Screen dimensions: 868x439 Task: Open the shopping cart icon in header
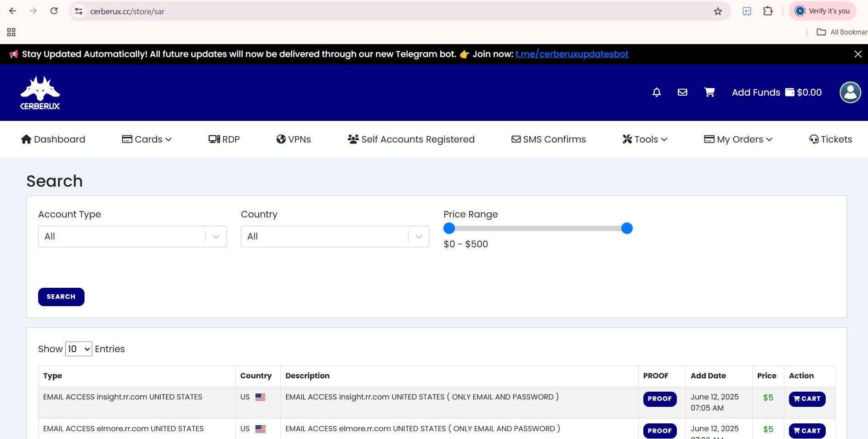pyautogui.click(x=709, y=92)
